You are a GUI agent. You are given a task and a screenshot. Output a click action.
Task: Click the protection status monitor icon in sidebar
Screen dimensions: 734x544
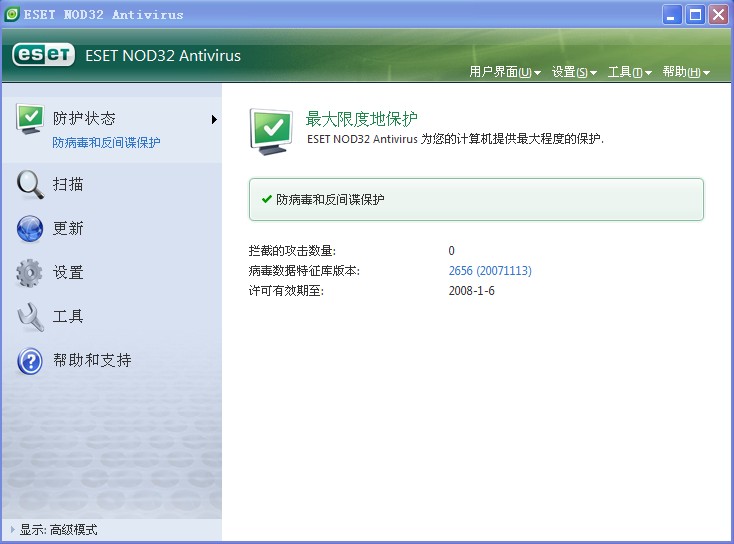(30, 119)
